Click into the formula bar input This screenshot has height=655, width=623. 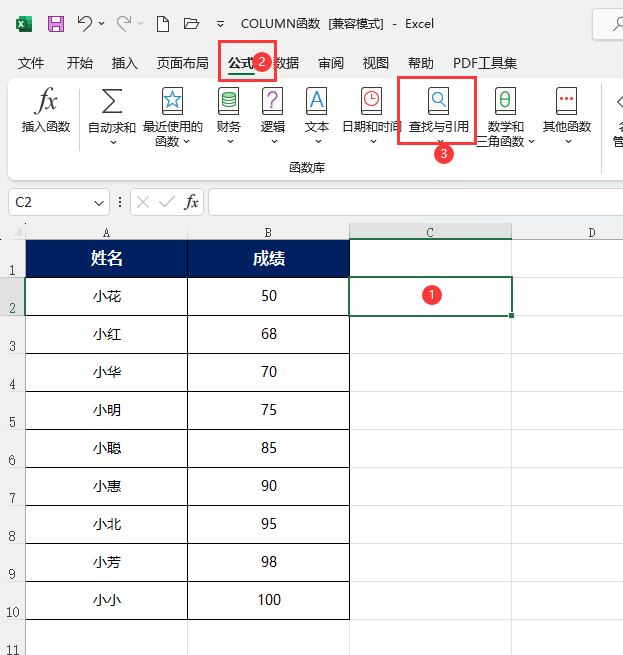[x=416, y=203]
